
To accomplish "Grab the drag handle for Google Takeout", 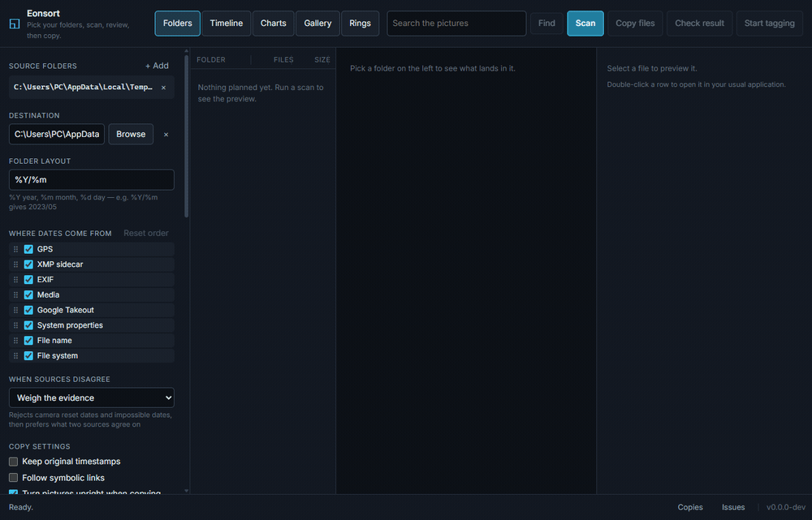I will pos(15,311).
